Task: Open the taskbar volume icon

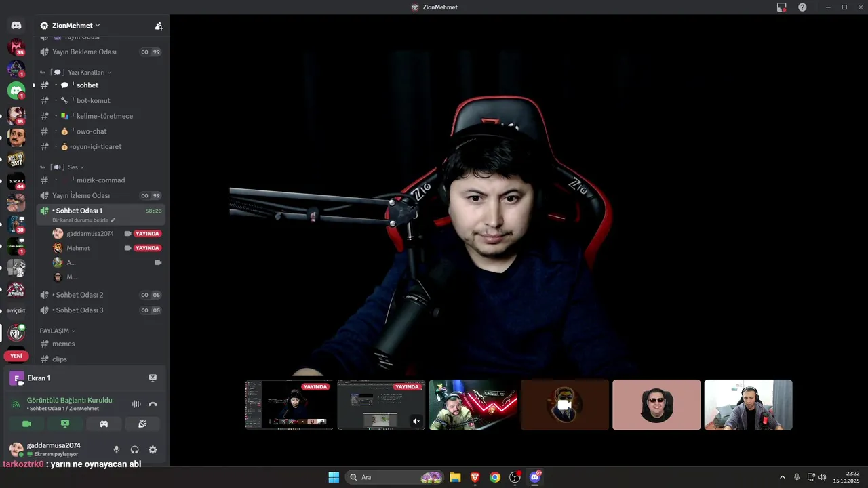Action: tap(823, 477)
